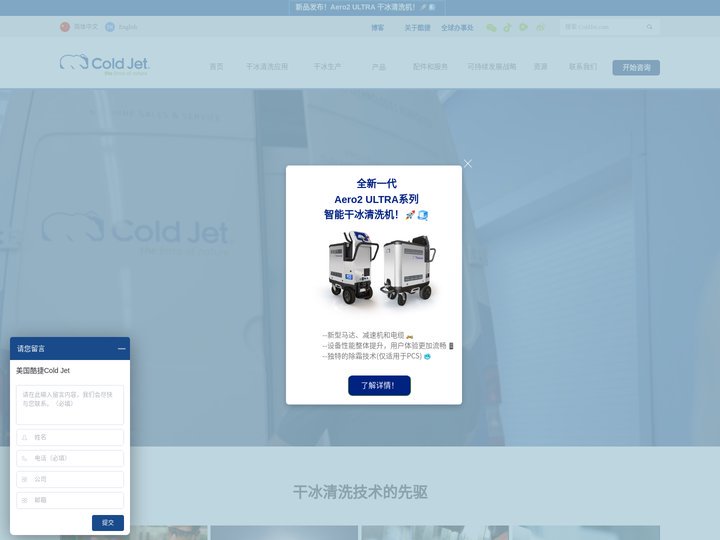Close the Aero2 ULTRA popup with X
Viewport: 720px width, 540px height.
pyautogui.click(x=467, y=163)
